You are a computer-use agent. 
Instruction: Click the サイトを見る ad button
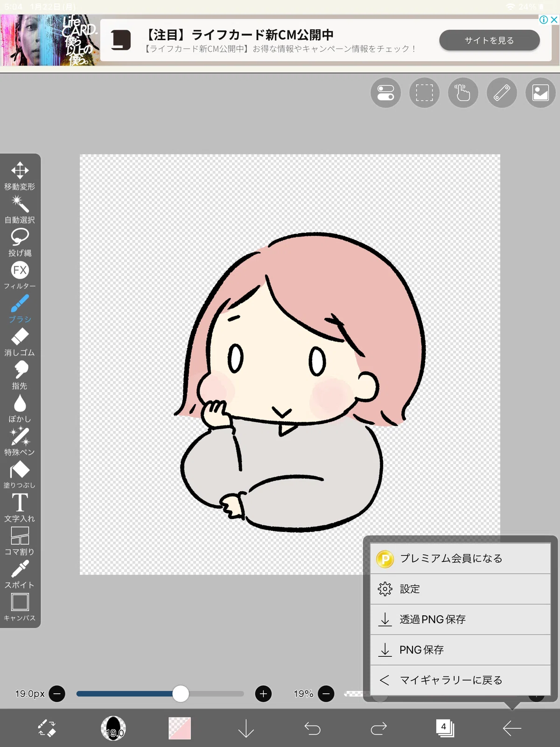pos(489,40)
